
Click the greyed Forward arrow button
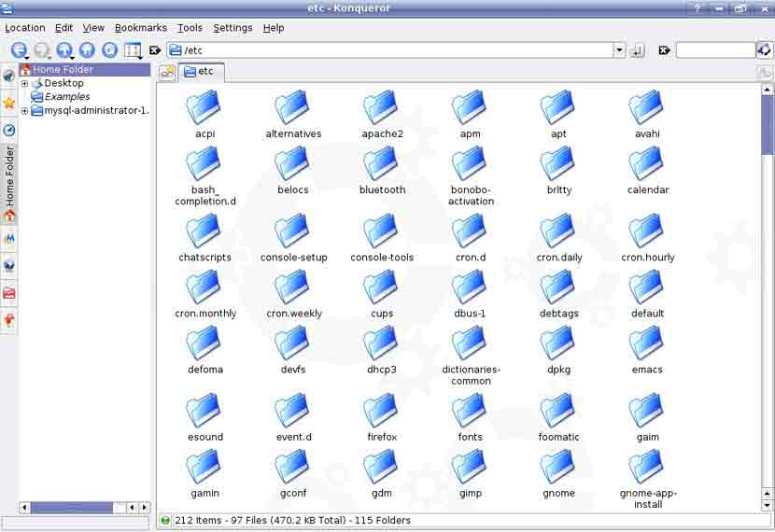pos(41,49)
